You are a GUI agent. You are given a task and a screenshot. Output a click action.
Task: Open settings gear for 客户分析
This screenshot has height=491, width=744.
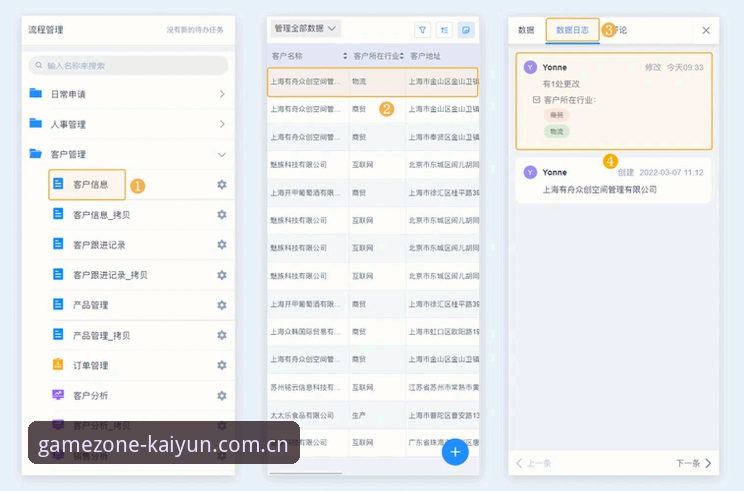pos(222,395)
